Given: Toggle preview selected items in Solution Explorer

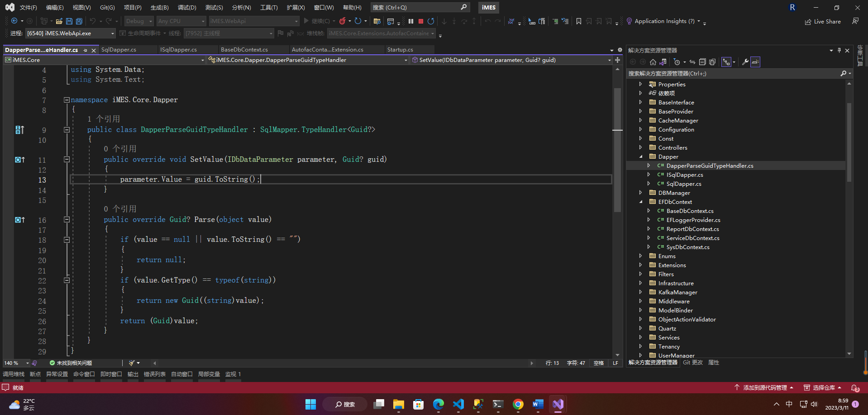Looking at the screenshot, I should pyautogui.click(x=755, y=62).
